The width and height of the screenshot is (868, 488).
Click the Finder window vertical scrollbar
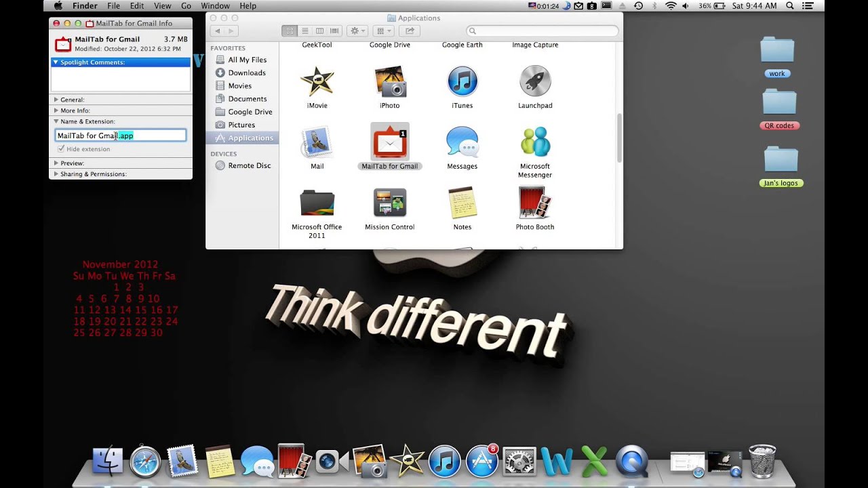click(618, 138)
